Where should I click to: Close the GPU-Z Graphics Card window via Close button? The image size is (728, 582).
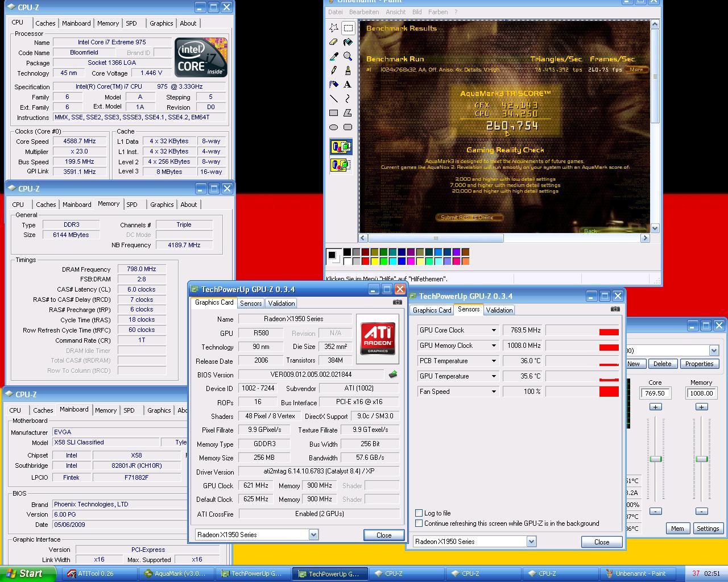(x=384, y=535)
